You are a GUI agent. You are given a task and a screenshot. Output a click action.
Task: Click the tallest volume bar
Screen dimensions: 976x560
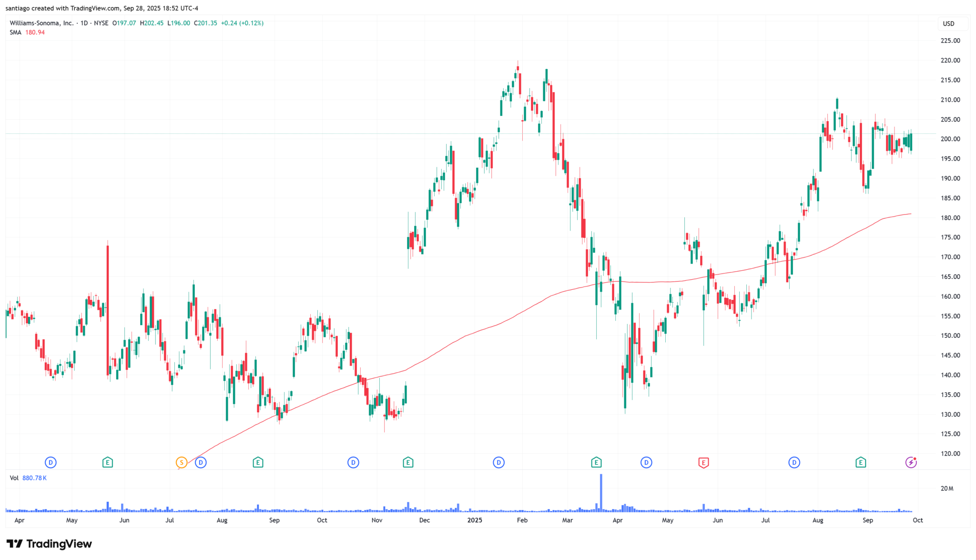pyautogui.click(x=601, y=493)
